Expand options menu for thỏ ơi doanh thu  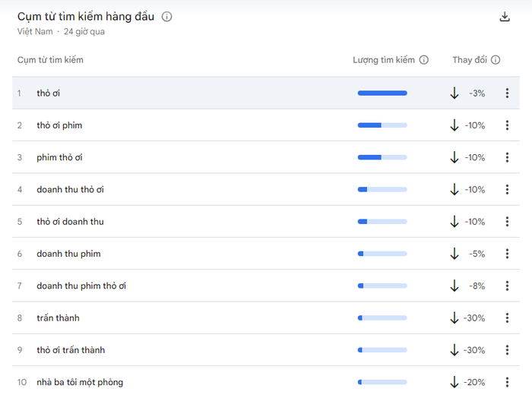507,222
